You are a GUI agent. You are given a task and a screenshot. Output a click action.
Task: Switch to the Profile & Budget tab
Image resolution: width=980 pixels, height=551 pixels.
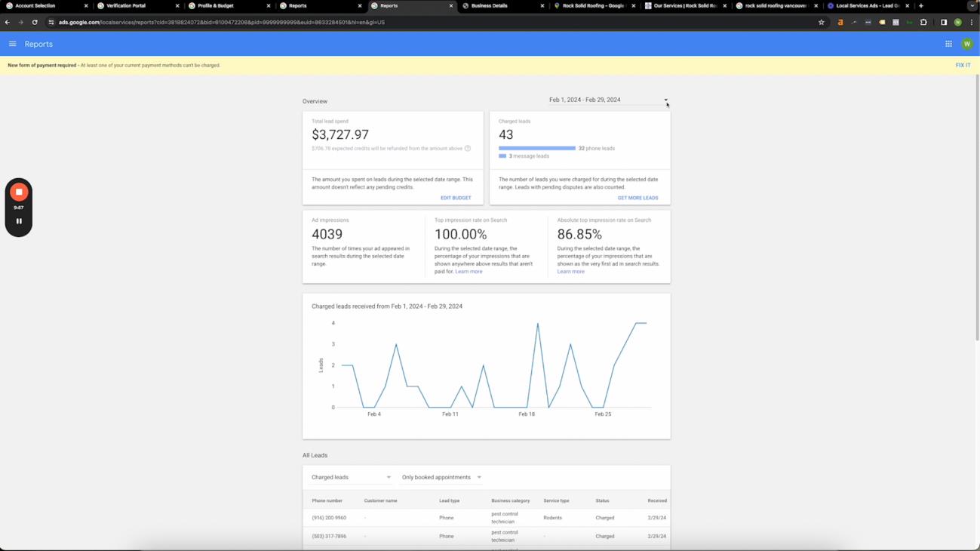click(228, 6)
